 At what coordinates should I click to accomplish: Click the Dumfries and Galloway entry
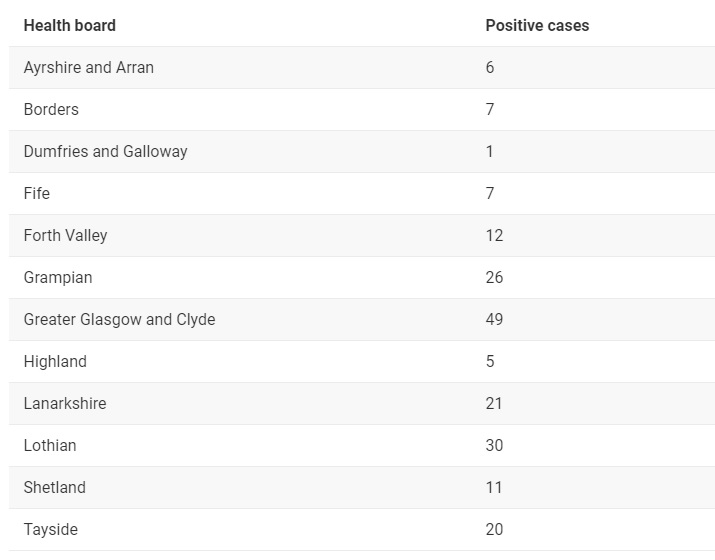click(105, 151)
